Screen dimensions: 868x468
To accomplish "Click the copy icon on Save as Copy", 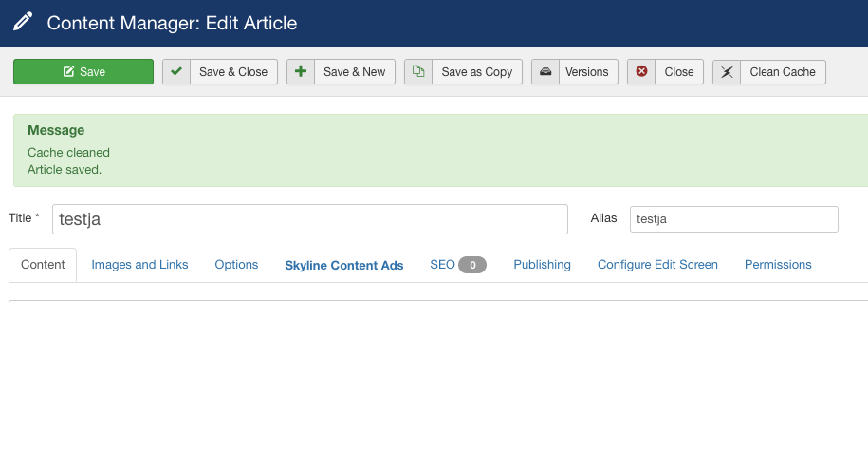I will (417, 72).
